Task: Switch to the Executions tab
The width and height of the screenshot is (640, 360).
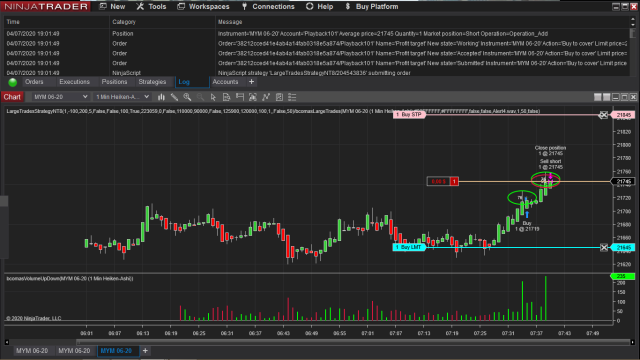Action: pyautogui.click(x=74, y=82)
